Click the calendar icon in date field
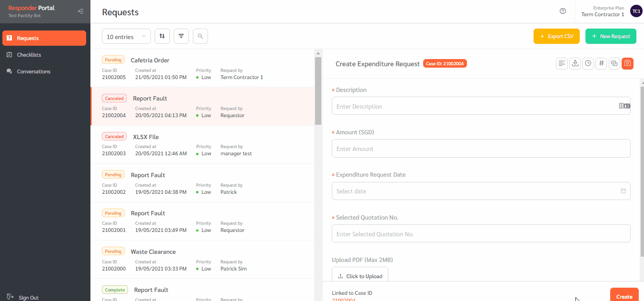 pyautogui.click(x=623, y=191)
